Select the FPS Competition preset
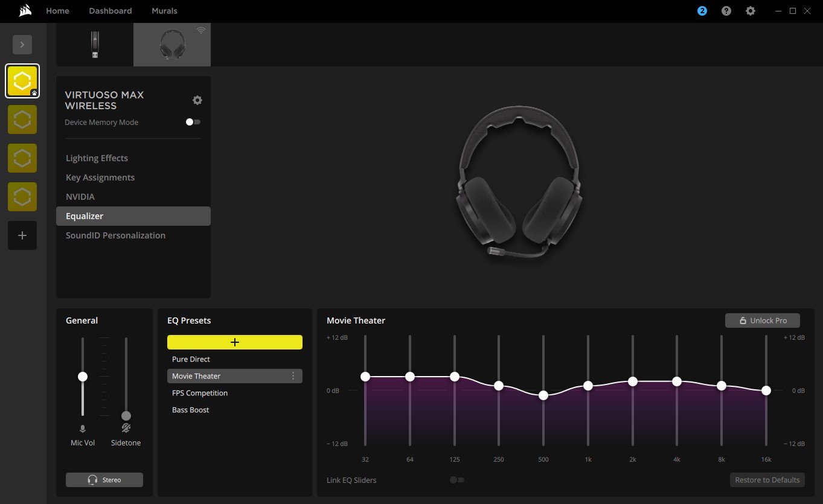Viewport: 823px width, 504px height. [x=235, y=393]
